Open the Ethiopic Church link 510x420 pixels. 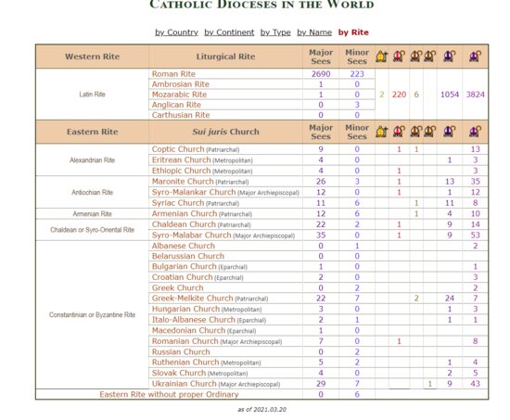[x=182, y=171]
